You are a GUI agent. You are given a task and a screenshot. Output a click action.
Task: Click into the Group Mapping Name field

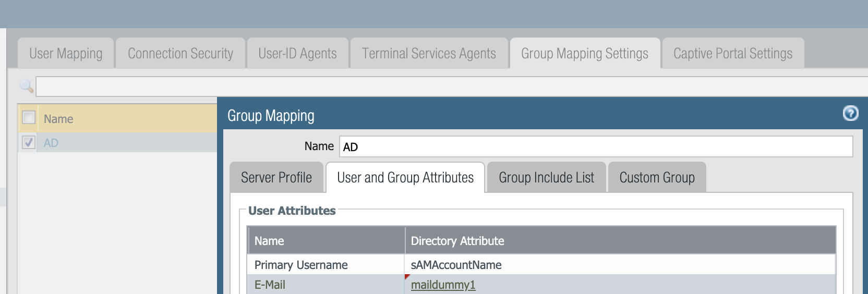point(596,146)
